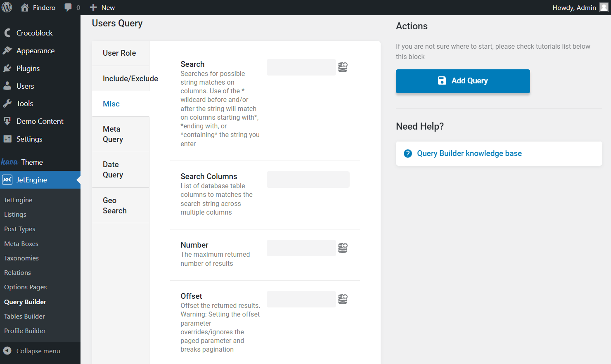Click the Findero site name link
This screenshot has height=364, width=611.
(44, 7)
